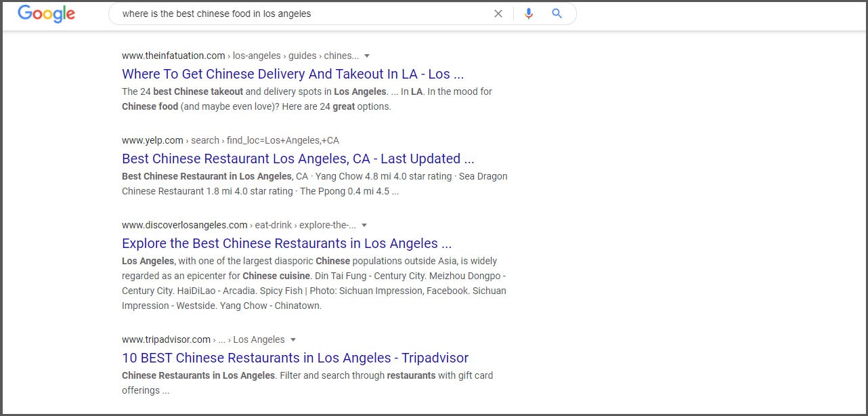
Task: Click the www.theinfatuation.com URL breadcrumb
Action: pyautogui.click(x=173, y=56)
